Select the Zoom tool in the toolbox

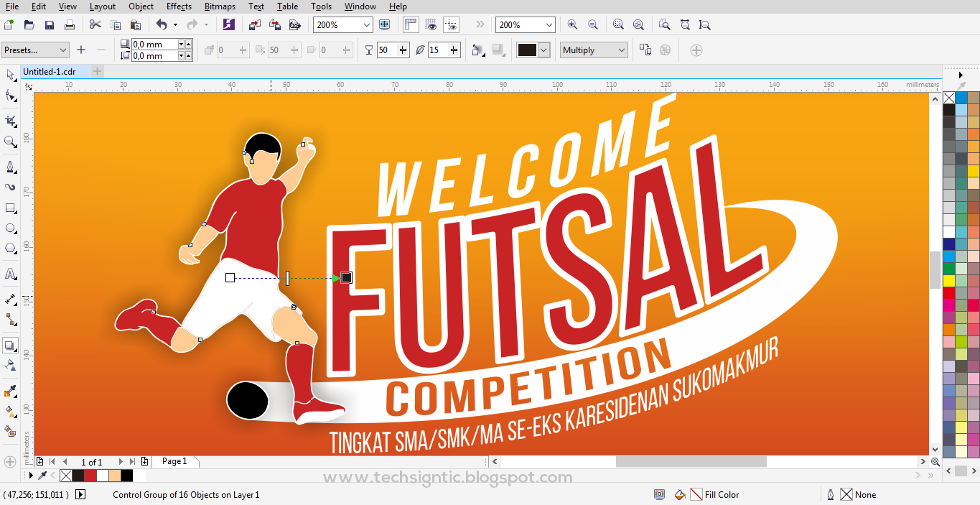[x=10, y=141]
